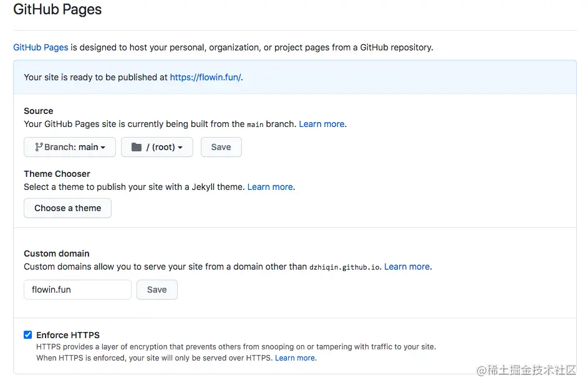Screen dimensions: 588x388
Task: Open the Branch: main dropdown
Action: pyautogui.click(x=70, y=147)
